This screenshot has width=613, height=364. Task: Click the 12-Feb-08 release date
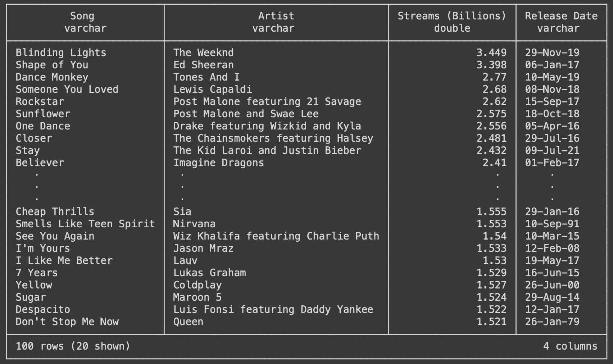552,249
